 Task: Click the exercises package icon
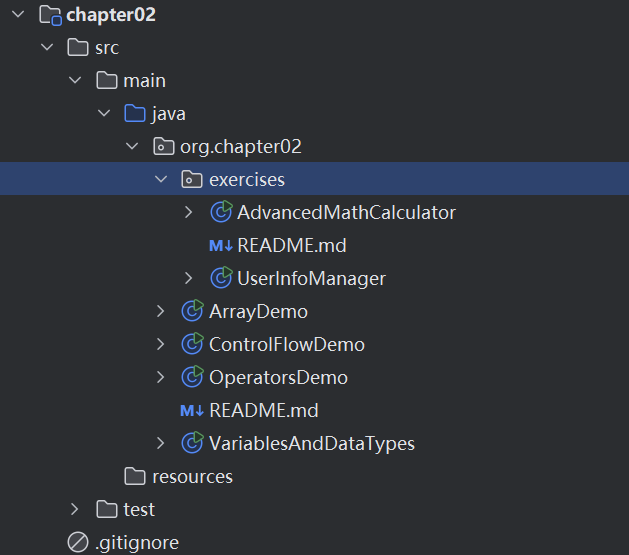pyautogui.click(x=192, y=179)
